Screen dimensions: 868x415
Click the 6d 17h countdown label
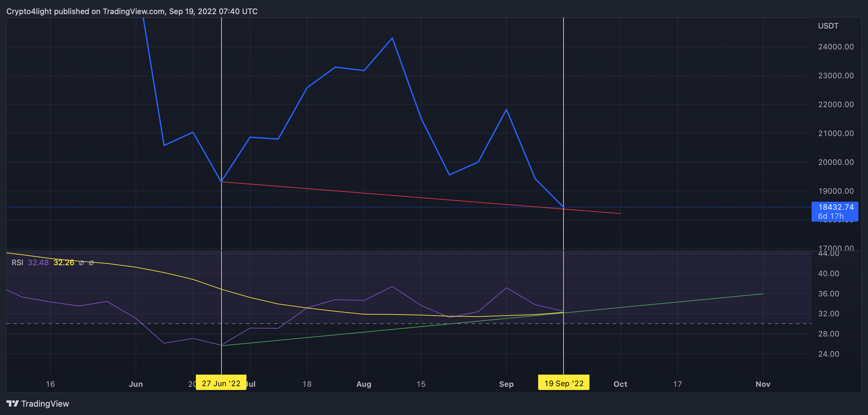tap(831, 216)
